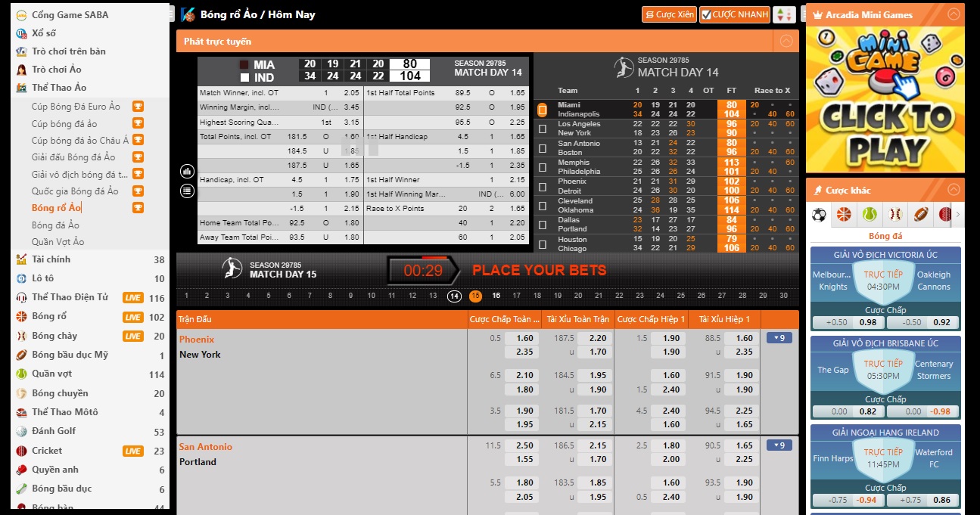Click the Cược Xiên button

point(668,15)
